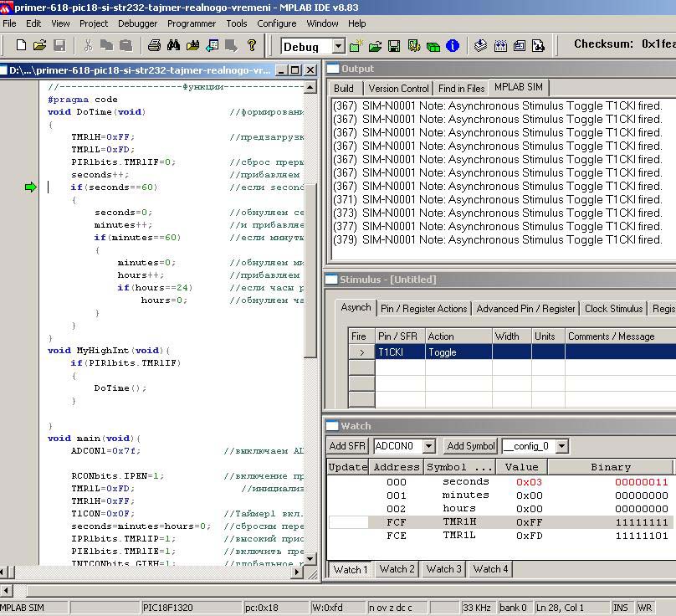
Task: Open the Debug build configuration dropdown
Action: click(x=338, y=47)
